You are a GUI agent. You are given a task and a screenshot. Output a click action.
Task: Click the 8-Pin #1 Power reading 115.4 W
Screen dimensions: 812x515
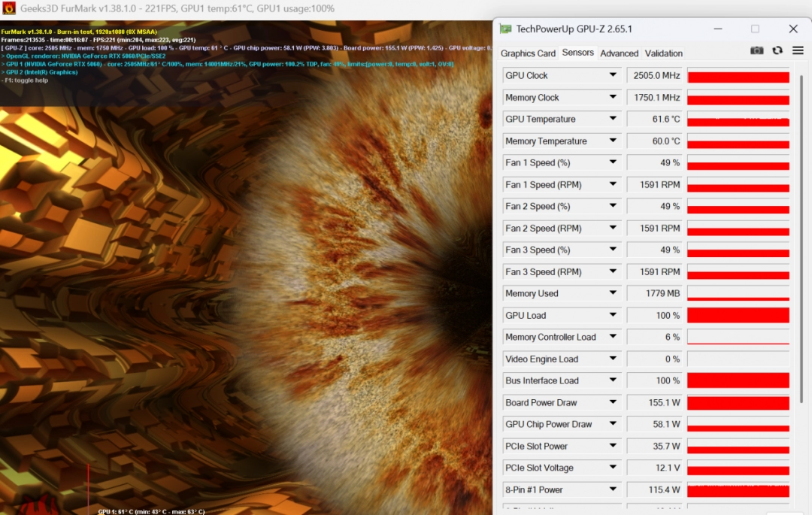click(x=654, y=490)
